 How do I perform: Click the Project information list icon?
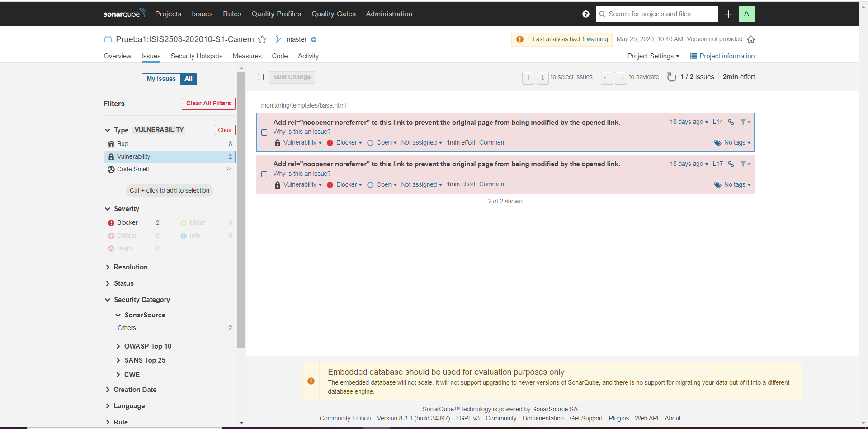tap(693, 56)
